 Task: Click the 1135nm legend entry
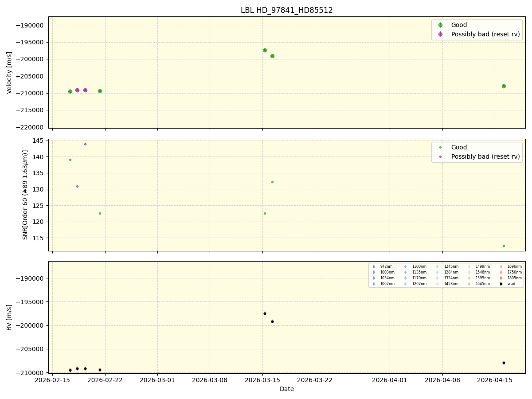tap(415, 272)
